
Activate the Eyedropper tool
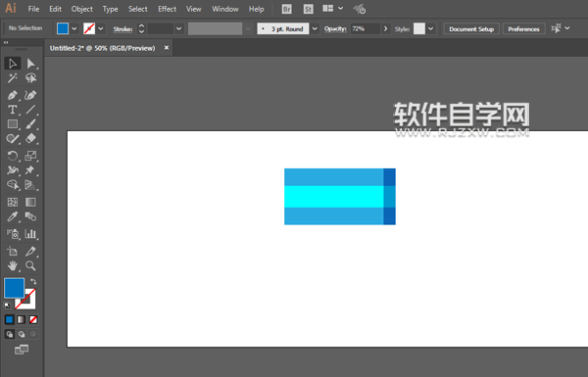pos(13,216)
